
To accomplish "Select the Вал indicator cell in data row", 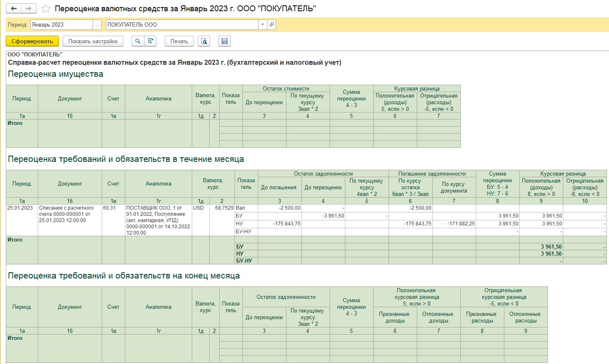I will click(x=246, y=208).
